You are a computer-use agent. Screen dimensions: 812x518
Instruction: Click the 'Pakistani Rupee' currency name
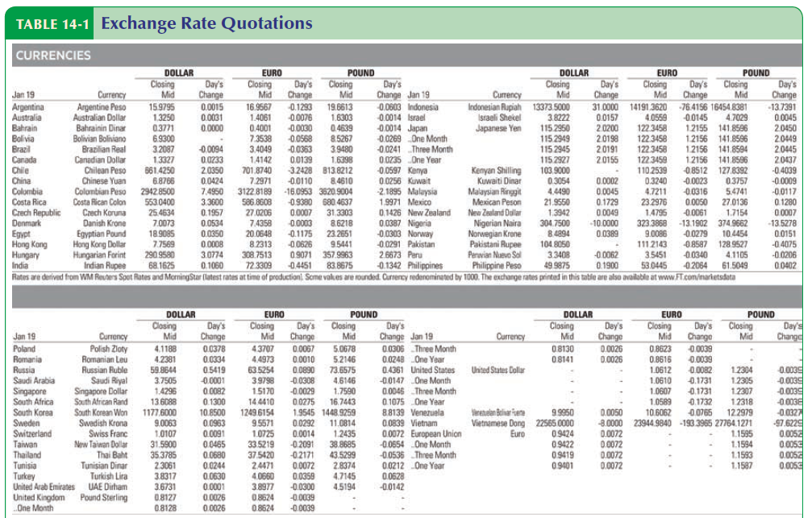pyautogui.click(x=496, y=244)
